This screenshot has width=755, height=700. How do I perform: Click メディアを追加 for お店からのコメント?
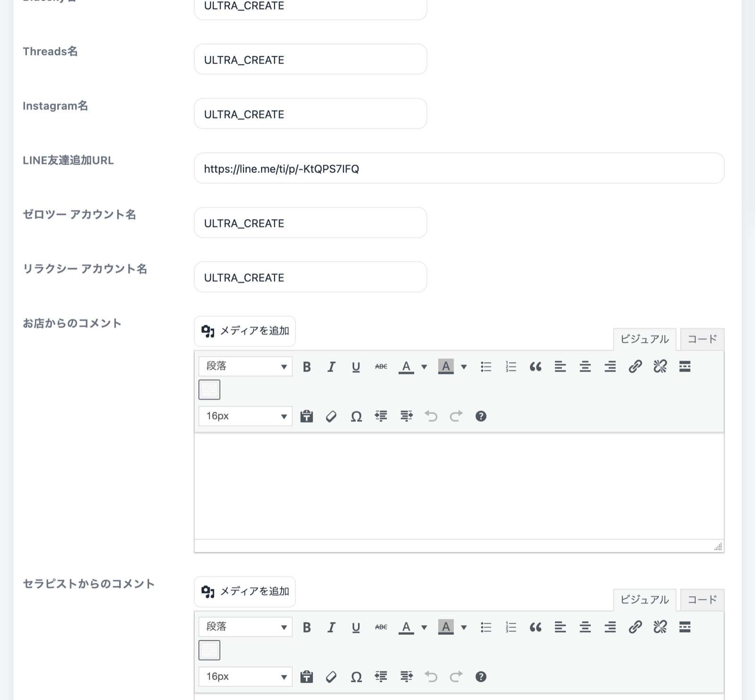pyautogui.click(x=245, y=331)
